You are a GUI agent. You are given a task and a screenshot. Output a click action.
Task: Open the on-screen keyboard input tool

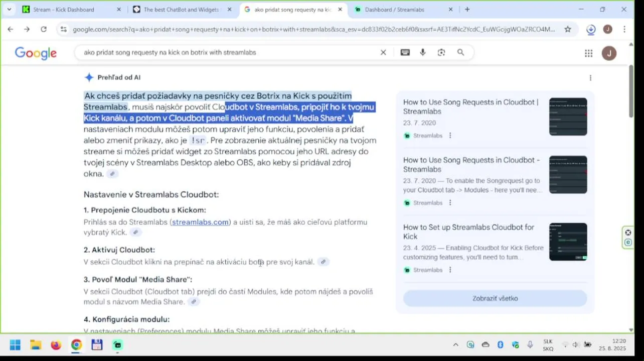point(405,52)
